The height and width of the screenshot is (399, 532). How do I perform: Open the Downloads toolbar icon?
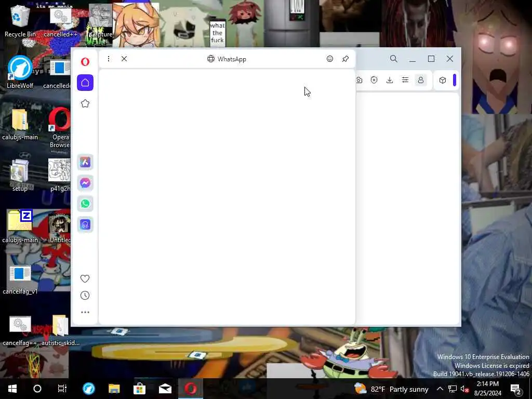390,80
